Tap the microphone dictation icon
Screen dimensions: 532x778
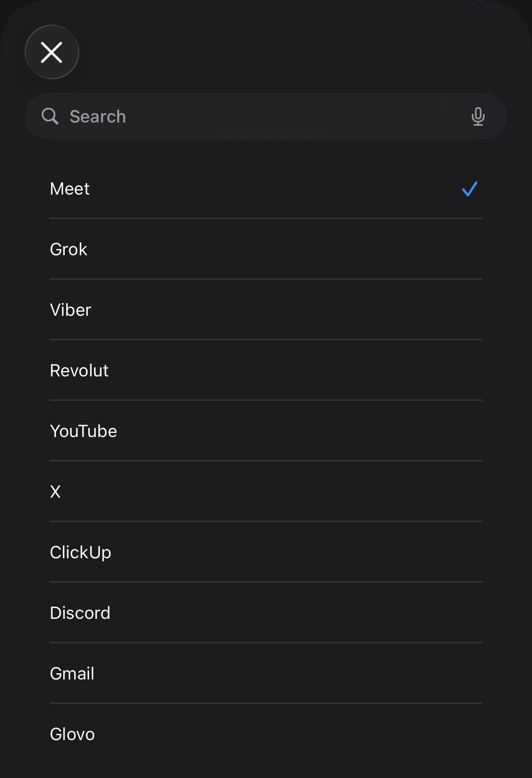(x=478, y=117)
